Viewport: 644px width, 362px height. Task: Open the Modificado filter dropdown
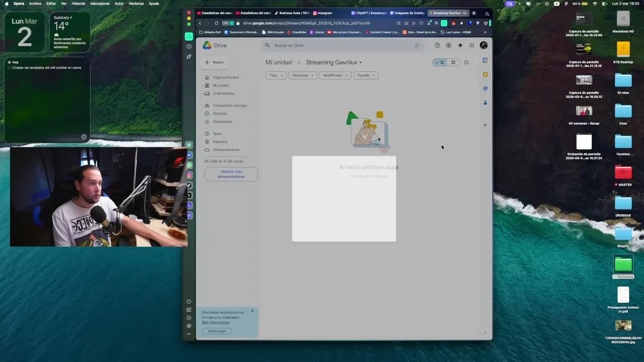[x=335, y=75]
